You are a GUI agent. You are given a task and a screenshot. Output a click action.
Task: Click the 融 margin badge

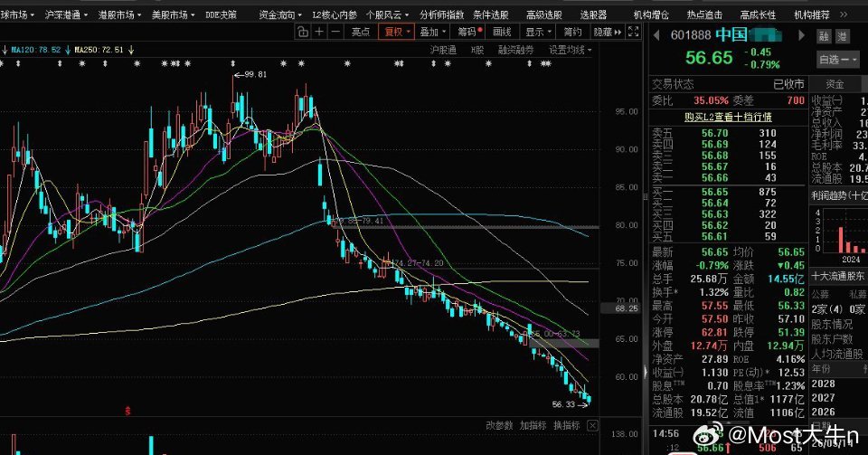point(824,36)
